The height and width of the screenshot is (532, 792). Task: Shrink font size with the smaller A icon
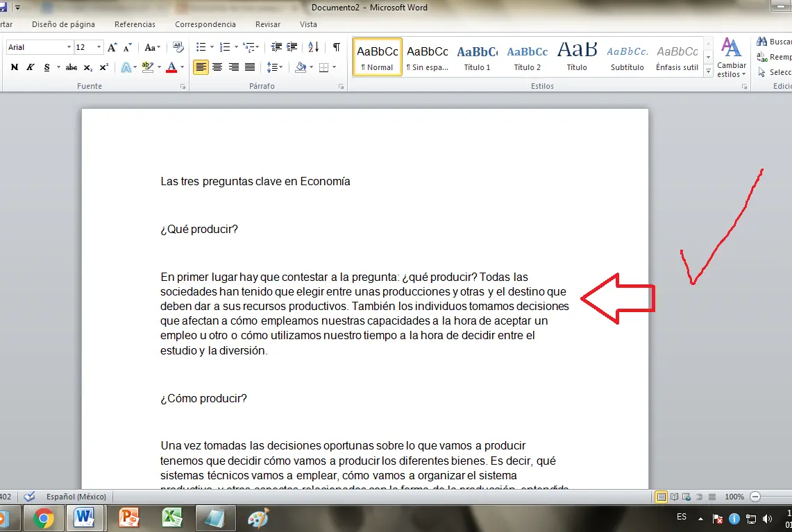pyautogui.click(x=128, y=47)
